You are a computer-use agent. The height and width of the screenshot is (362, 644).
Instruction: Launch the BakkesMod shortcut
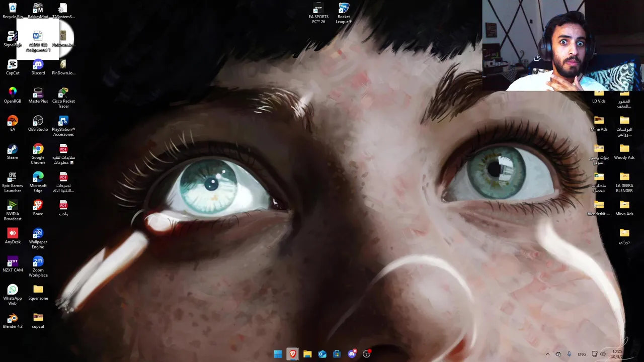point(38,11)
